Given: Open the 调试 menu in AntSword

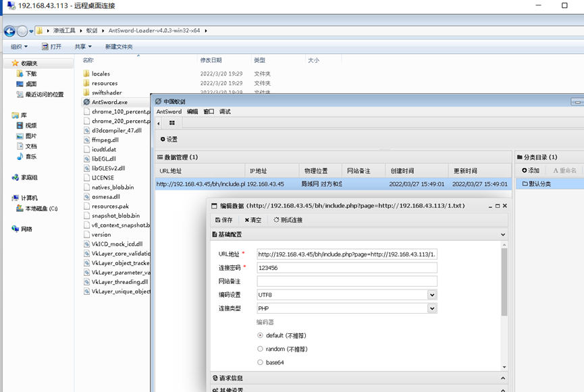Looking at the screenshot, I should coord(225,111).
